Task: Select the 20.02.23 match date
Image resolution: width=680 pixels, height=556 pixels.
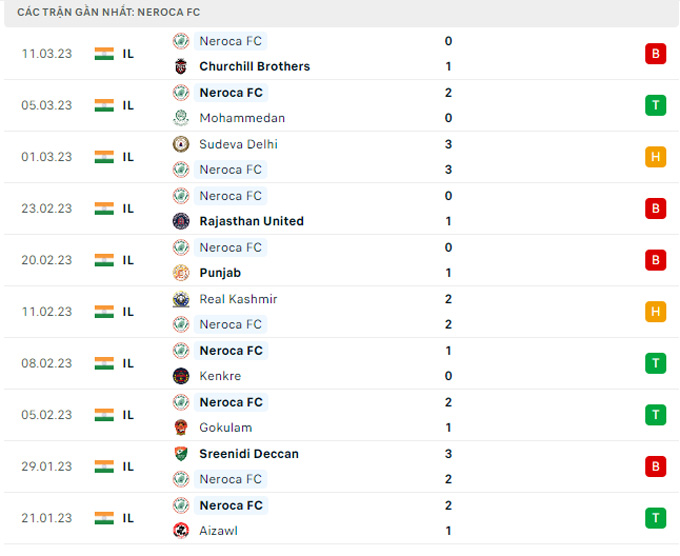Action: [x=47, y=260]
